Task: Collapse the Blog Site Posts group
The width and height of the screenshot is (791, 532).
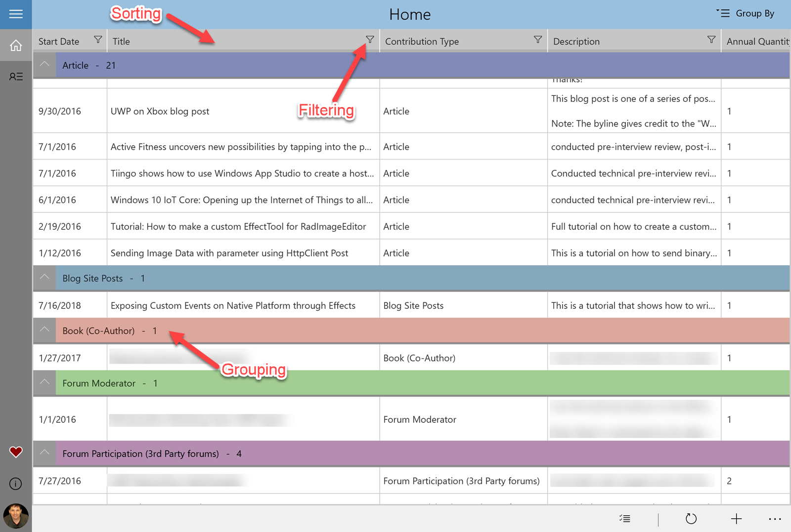Action: coord(44,278)
